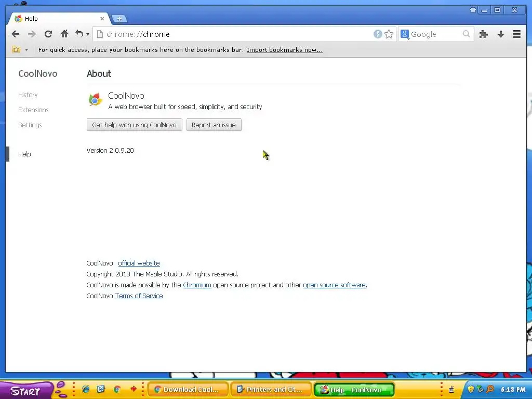Maximize the CoolNovo window

click(x=497, y=10)
